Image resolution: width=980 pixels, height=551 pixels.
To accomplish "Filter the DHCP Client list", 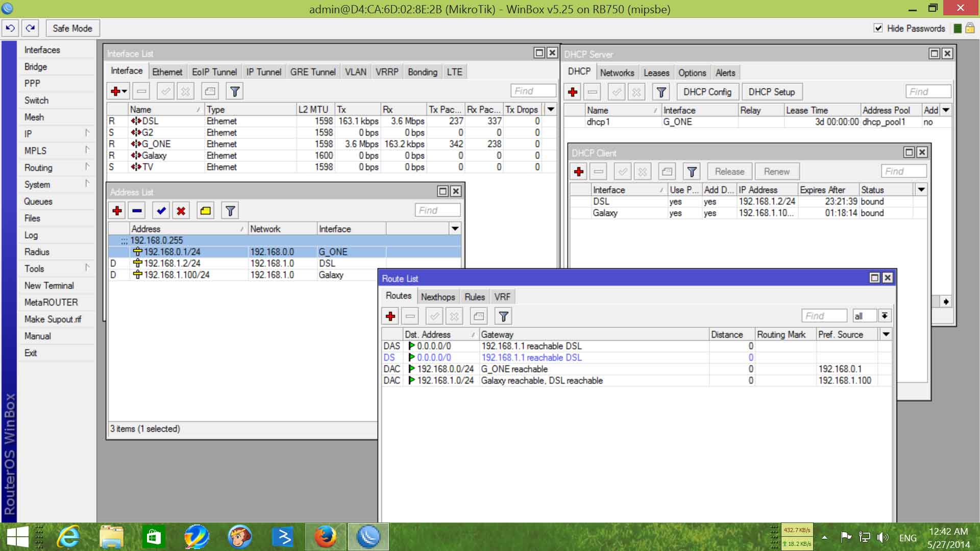I will tap(692, 171).
